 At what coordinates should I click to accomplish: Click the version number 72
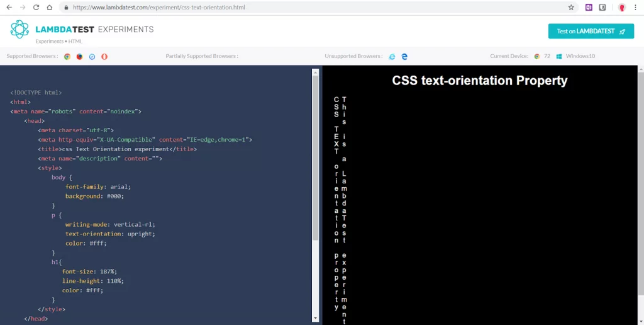click(x=547, y=56)
